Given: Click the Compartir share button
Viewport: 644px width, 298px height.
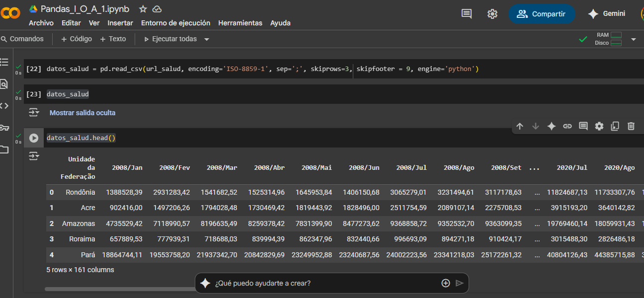Looking at the screenshot, I should pyautogui.click(x=542, y=14).
